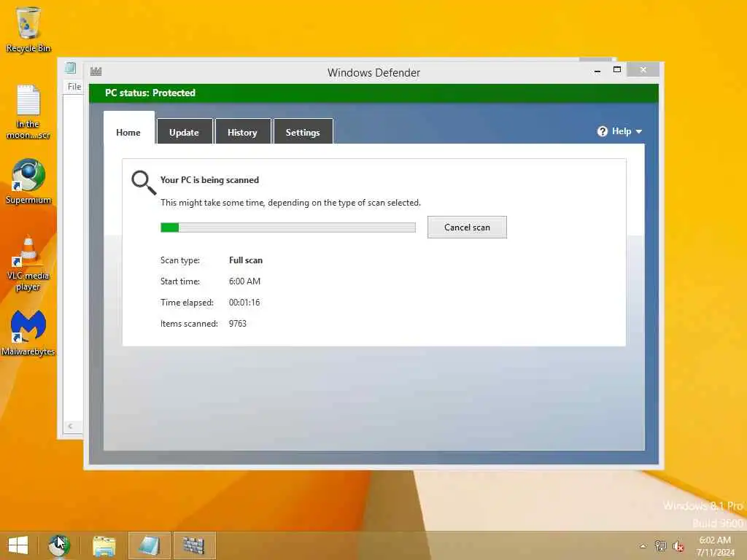Minimize the Windows Defender window

[597, 71]
